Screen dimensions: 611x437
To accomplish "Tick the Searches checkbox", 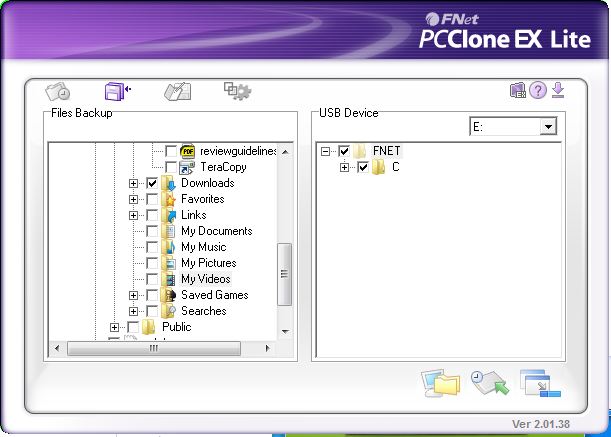I will 152,311.
